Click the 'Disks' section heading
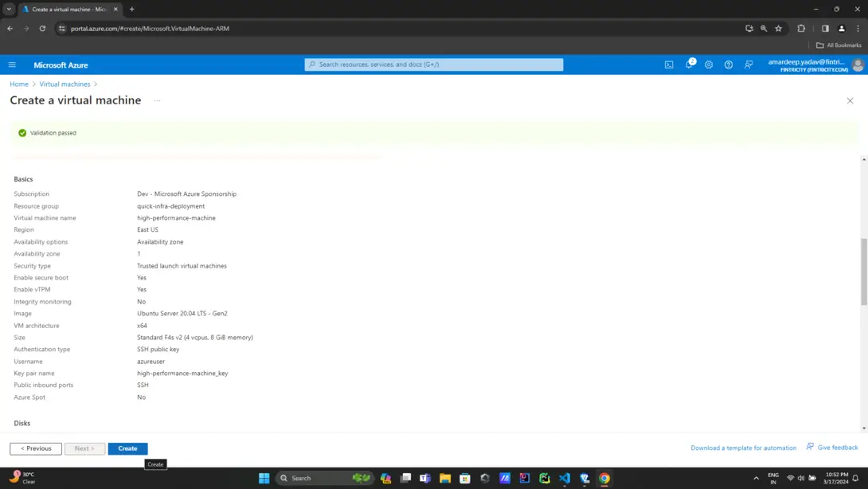The height and width of the screenshot is (489, 868). (x=22, y=423)
